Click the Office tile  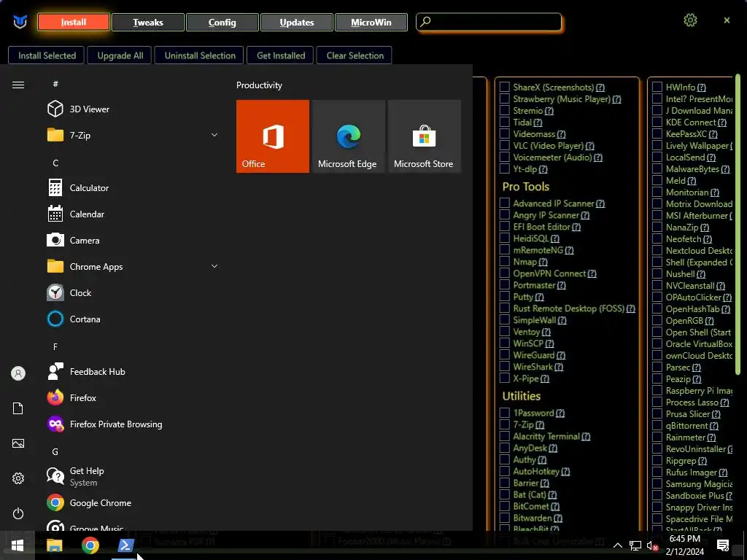pos(273,136)
